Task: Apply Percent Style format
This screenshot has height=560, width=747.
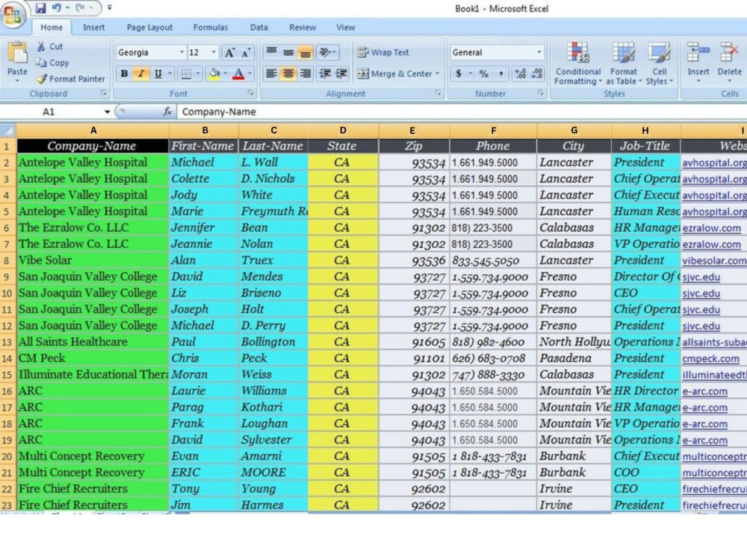Action: click(483, 74)
